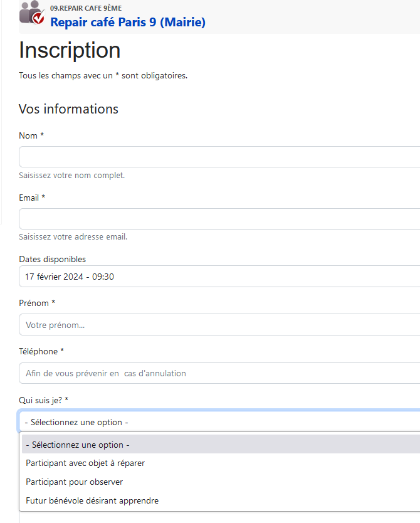420x523 pixels.
Task: Click the "Email *" field label
Action: coord(33,198)
